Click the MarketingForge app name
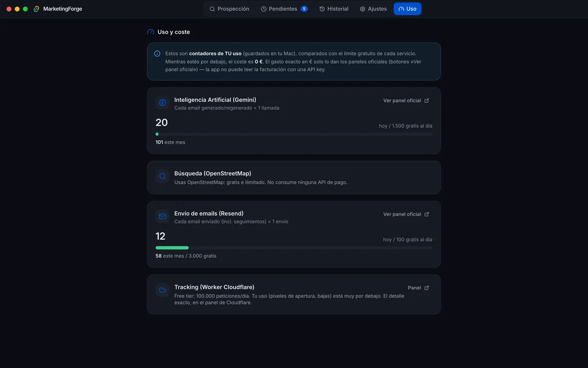The image size is (588, 368). [x=63, y=9]
